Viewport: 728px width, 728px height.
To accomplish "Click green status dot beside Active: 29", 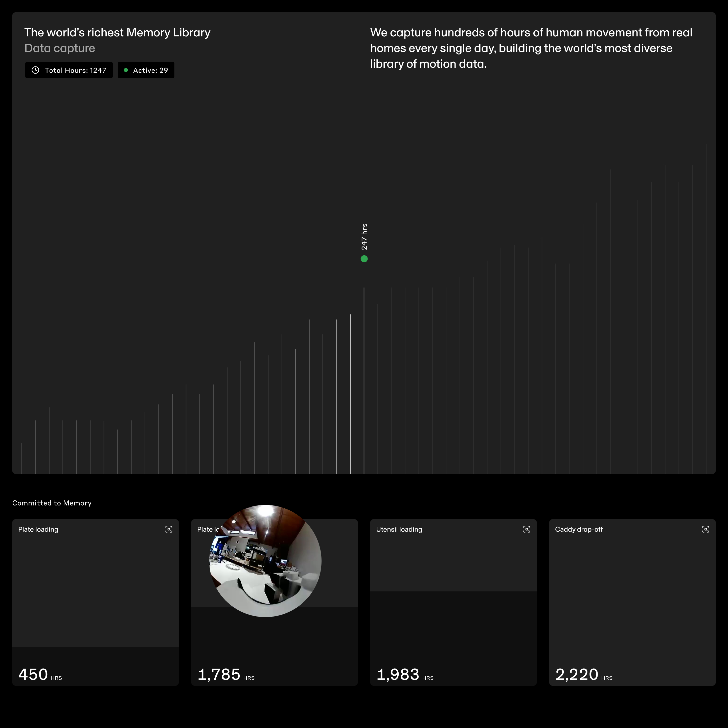I will (126, 70).
